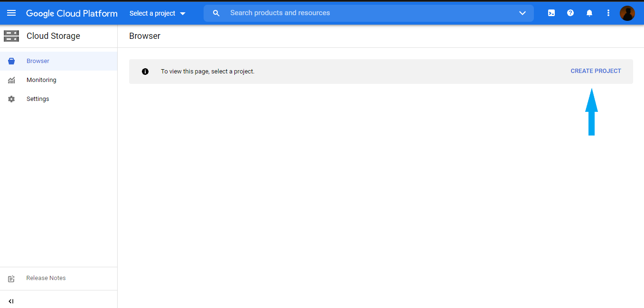Click the Settings gear icon

(11, 99)
